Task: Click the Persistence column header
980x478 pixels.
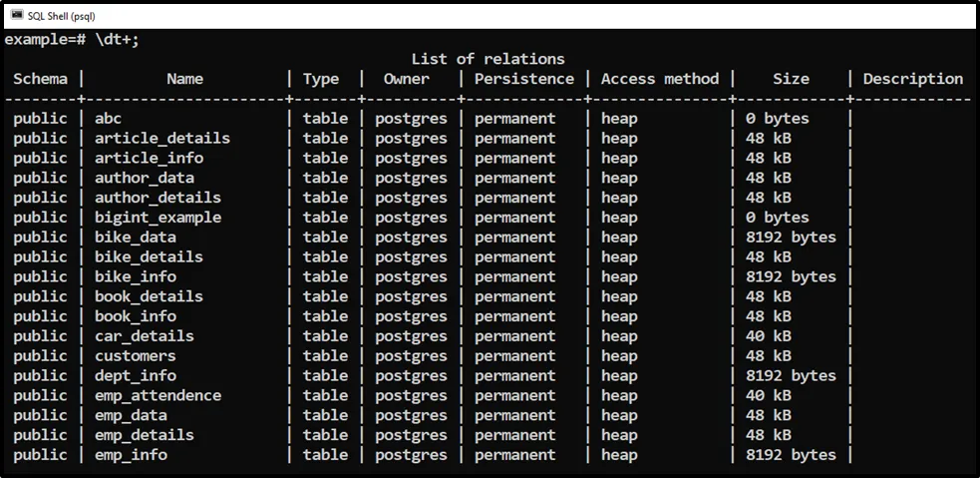Action: 523,79
